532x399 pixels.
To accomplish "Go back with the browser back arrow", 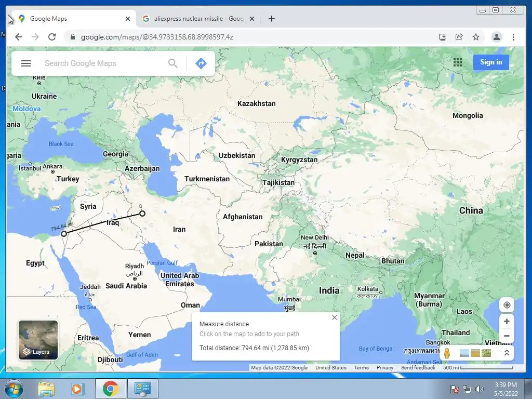I will pos(19,37).
